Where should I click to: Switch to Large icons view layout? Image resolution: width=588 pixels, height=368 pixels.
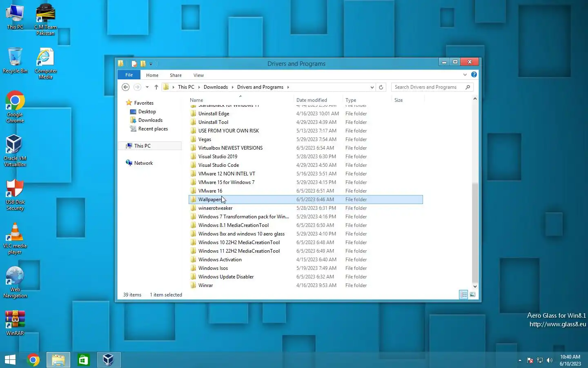(x=472, y=294)
